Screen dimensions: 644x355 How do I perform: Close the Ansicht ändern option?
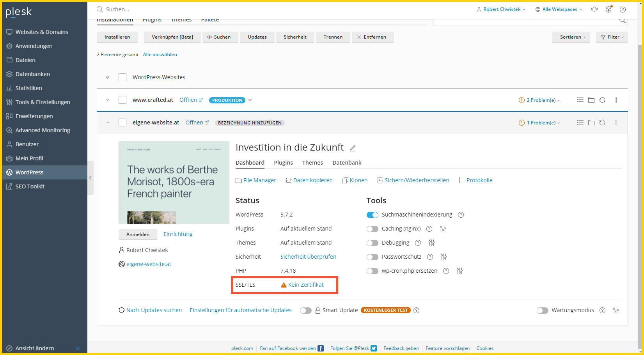coord(78,348)
